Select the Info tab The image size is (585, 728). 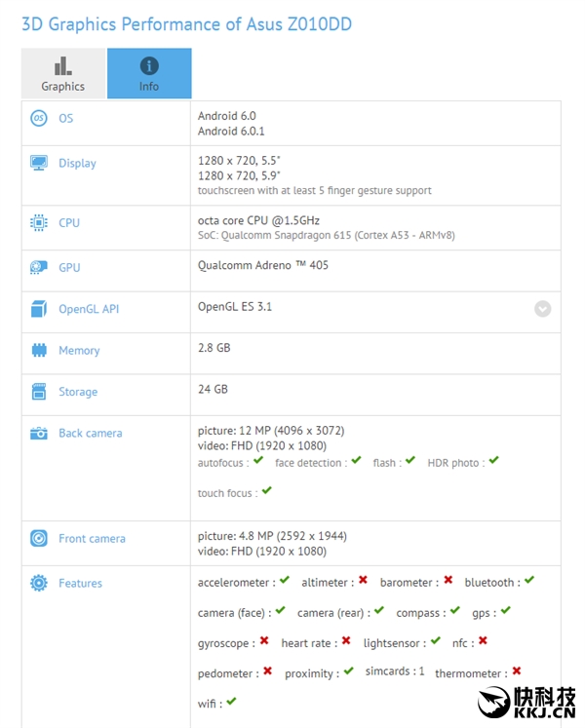[149, 74]
